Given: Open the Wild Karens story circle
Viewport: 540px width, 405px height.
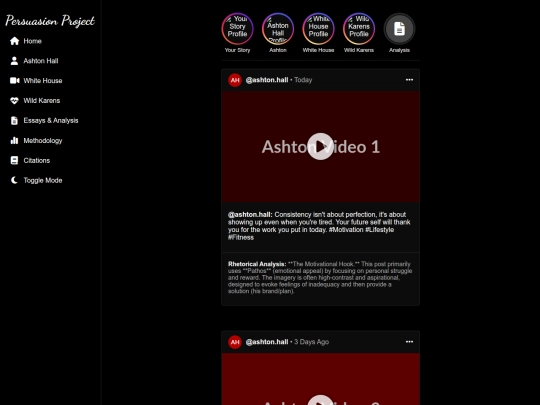Looking at the screenshot, I should click(359, 29).
